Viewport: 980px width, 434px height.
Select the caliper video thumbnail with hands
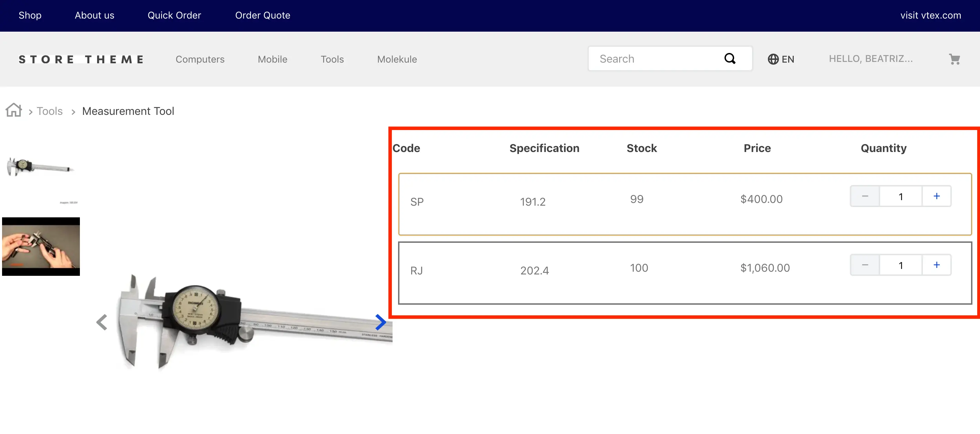tap(41, 246)
